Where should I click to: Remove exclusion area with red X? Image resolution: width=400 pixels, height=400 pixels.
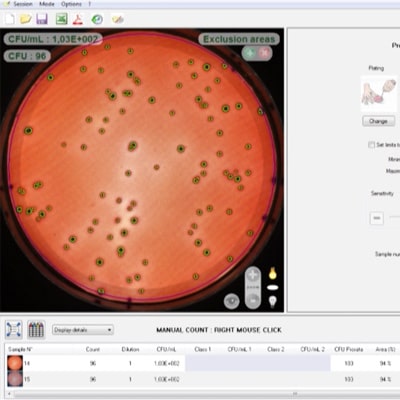click(x=265, y=53)
